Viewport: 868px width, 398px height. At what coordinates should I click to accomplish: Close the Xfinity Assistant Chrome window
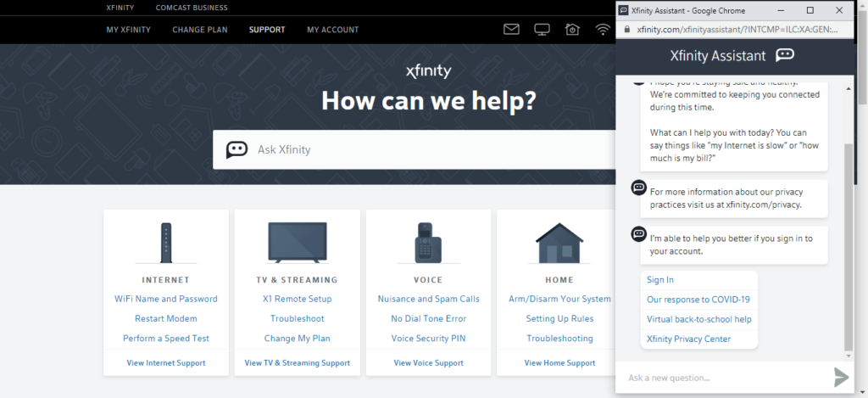point(839,10)
